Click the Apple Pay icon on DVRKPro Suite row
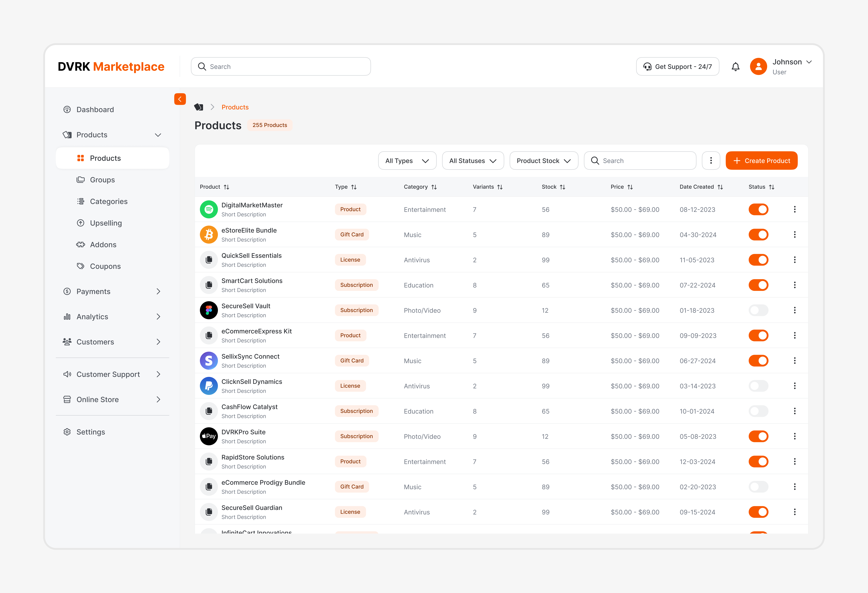This screenshot has width=868, height=593. (x=209, y=436)
